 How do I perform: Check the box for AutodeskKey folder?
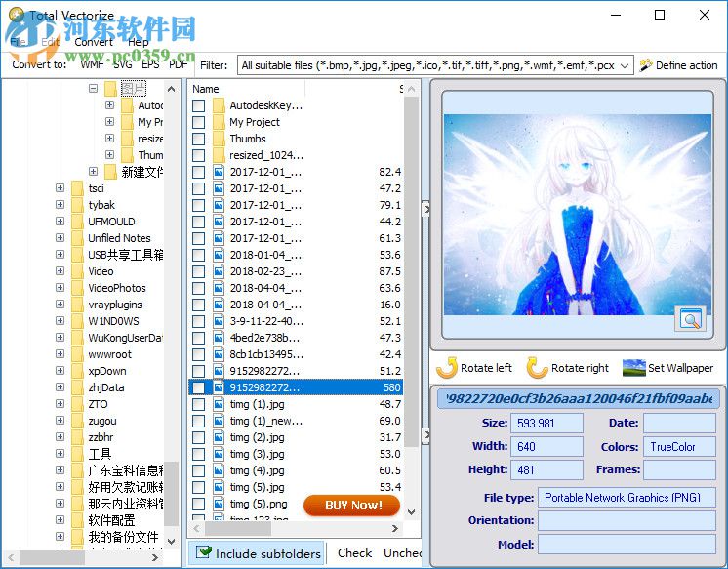tap(199, 105)
